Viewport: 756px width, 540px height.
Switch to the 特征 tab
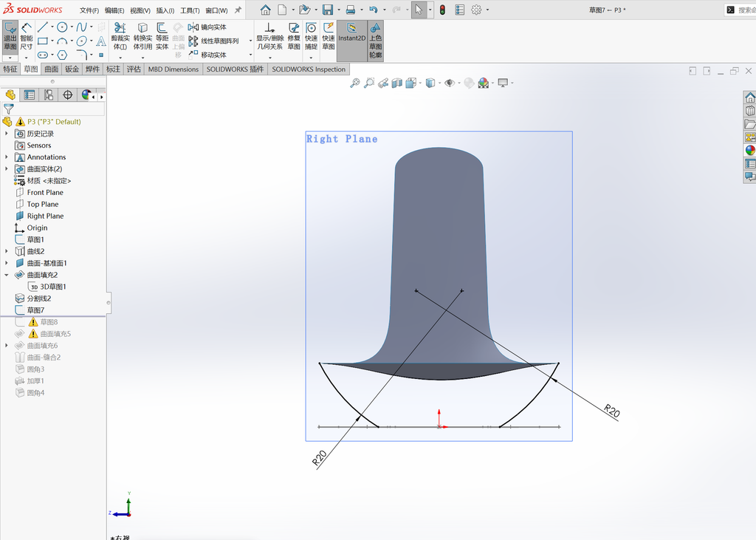10,69
